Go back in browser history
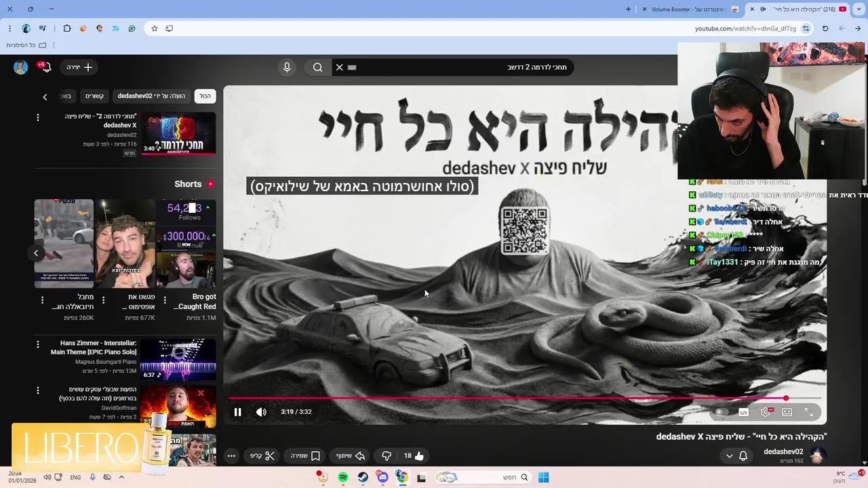 click(x=859, y=28)
